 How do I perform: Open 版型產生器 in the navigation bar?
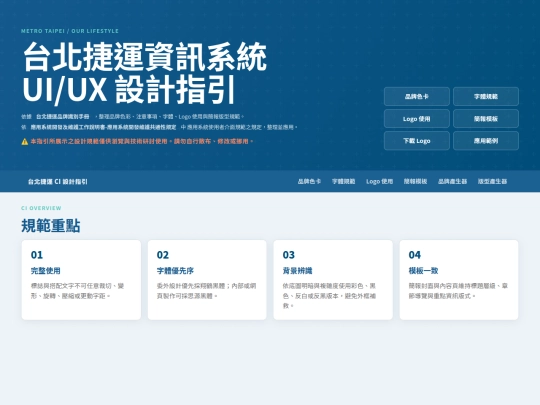coord(492,181)
